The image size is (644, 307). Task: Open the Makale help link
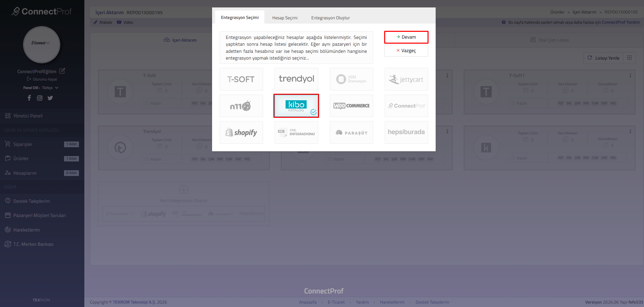click(103, 22)
